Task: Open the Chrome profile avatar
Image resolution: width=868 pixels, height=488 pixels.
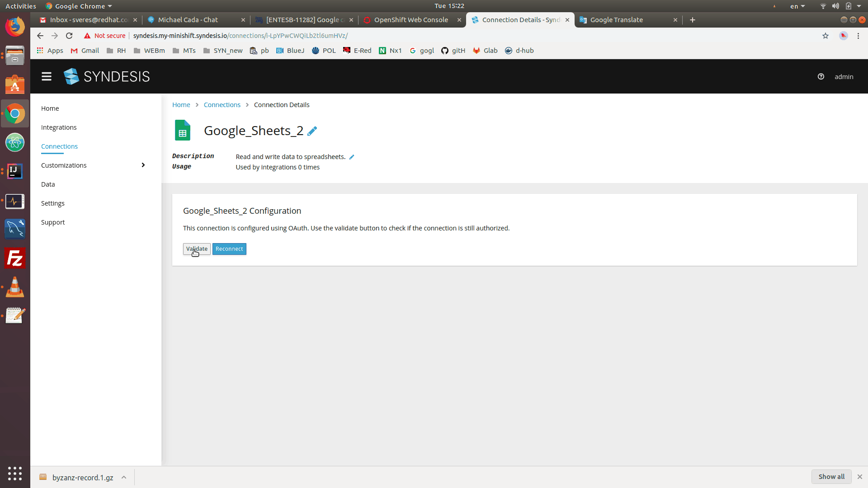Action: [x=843, y=36]
